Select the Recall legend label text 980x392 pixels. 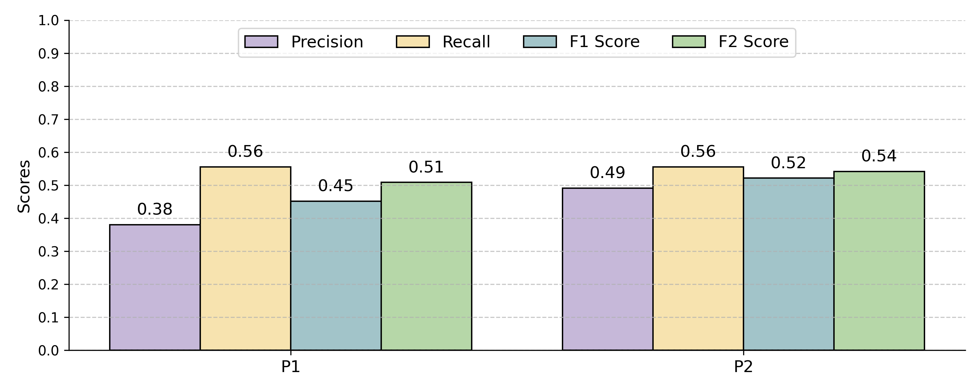[466, 42]
